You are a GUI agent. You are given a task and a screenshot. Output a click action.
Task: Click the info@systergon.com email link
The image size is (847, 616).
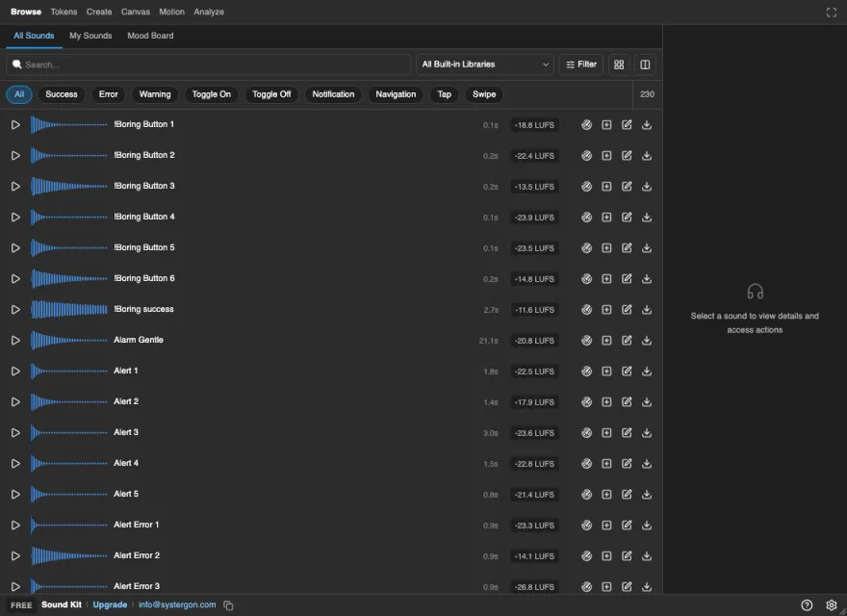pos(177,605)
